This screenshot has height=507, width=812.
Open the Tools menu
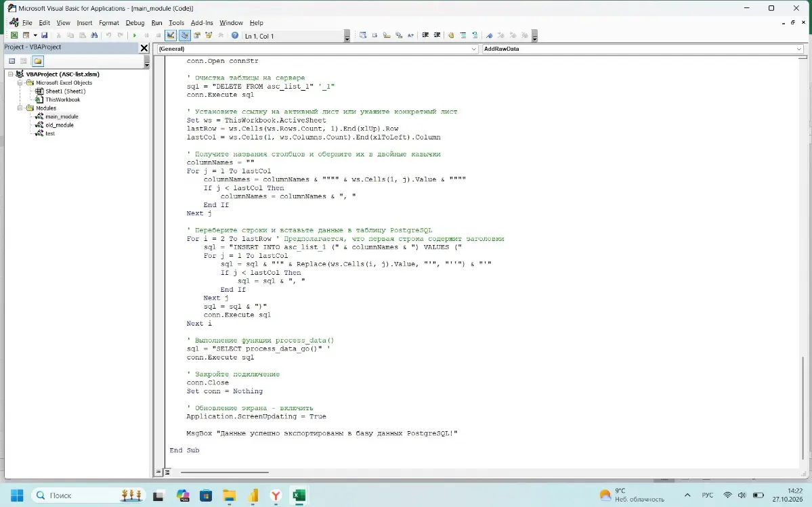tap(176, 23)
